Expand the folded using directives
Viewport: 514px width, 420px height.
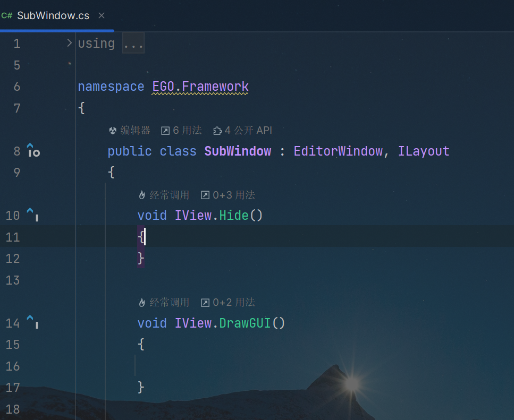[x=69, y=43]
